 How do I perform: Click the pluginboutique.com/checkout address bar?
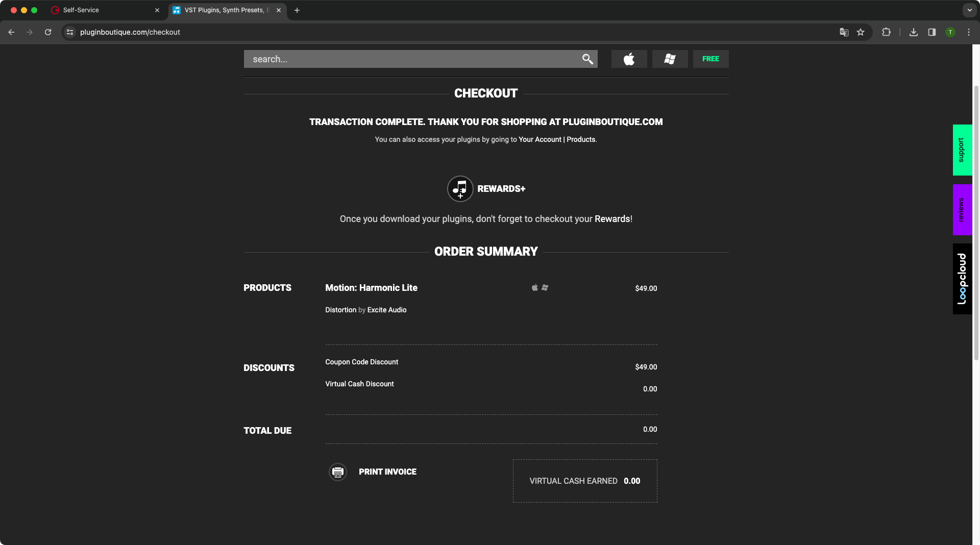coord(130,32)
